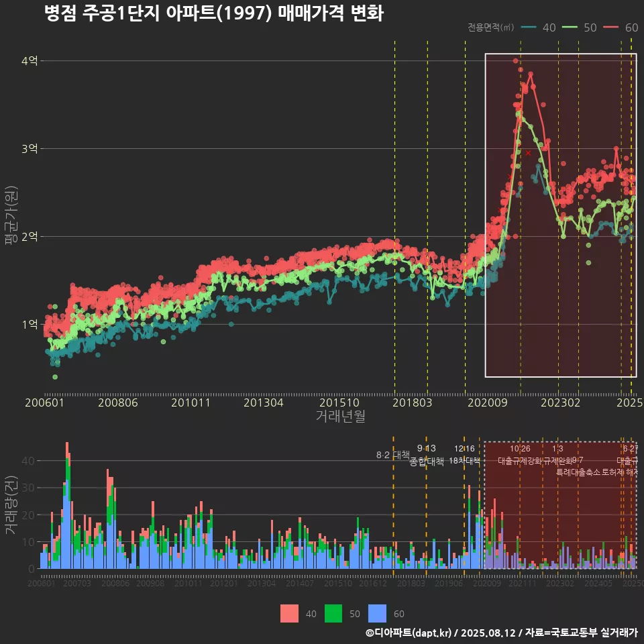This screenshot has height=644, width=644.
Task: Click the 2억 price axis label
Action: click(30, 237)
